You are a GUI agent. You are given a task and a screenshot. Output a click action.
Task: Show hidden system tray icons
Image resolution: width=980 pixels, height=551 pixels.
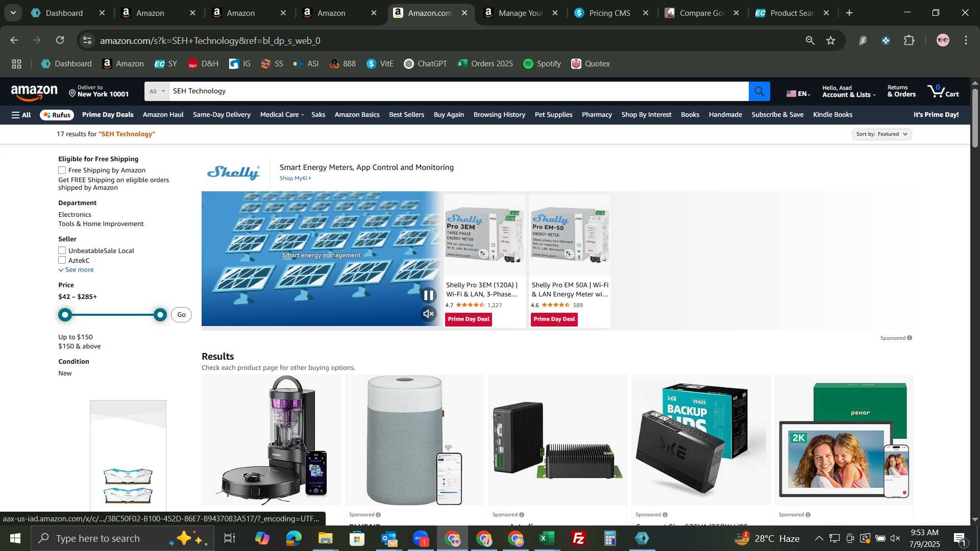(x=818, y=538)
